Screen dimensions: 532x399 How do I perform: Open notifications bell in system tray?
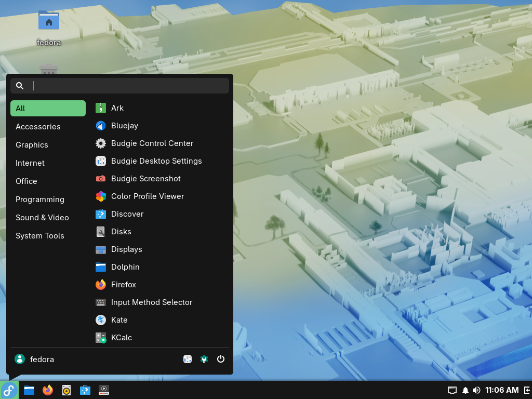(465, 390)
